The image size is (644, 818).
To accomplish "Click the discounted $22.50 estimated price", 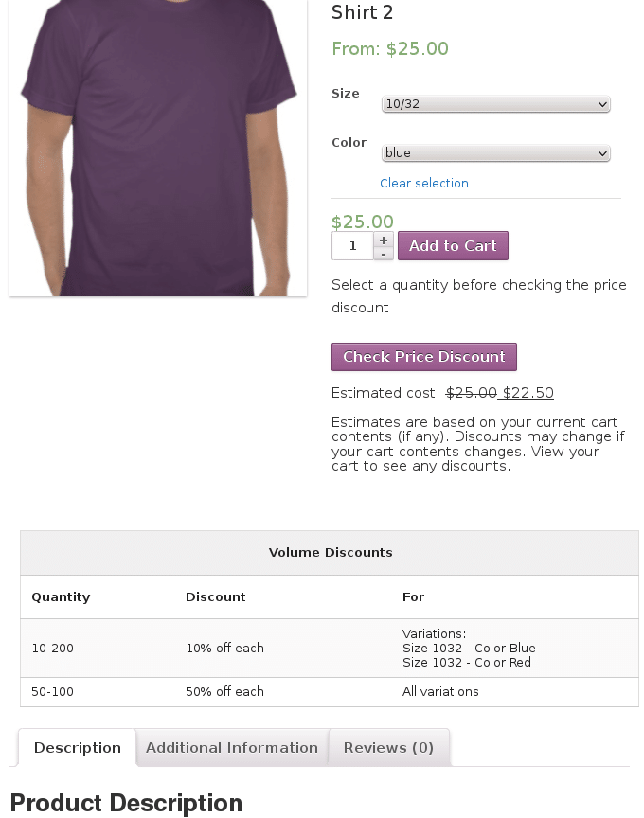I will (x=528, y=393).
